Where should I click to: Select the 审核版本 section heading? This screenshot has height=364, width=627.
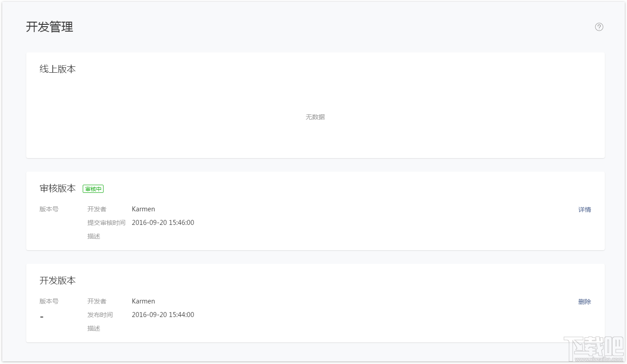pyautogui.click(x=57, y=188)
